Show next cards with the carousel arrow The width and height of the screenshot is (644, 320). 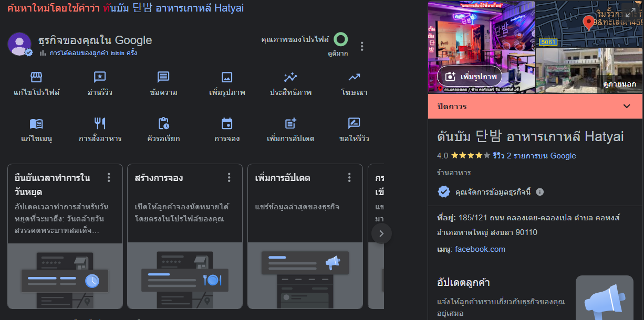pyautogui.click(x=381, y=233)
